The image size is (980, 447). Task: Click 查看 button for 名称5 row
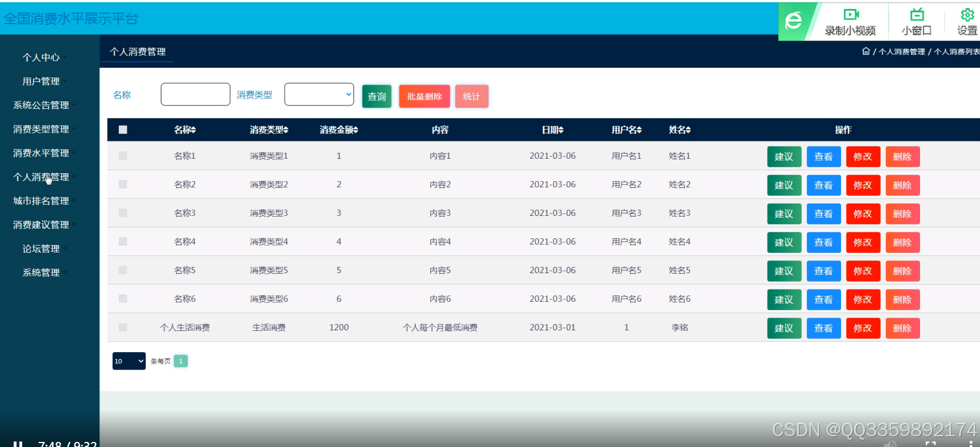coord(823,271)
